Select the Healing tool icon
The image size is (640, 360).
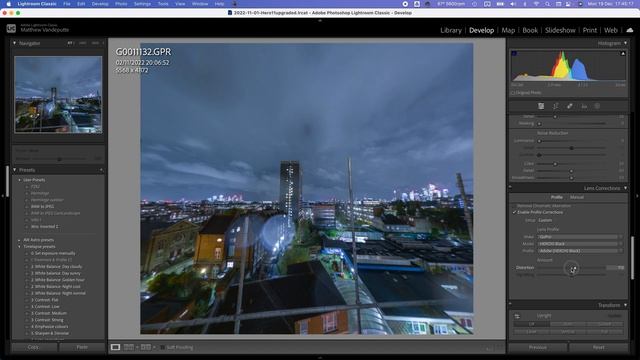coord(569,106)
